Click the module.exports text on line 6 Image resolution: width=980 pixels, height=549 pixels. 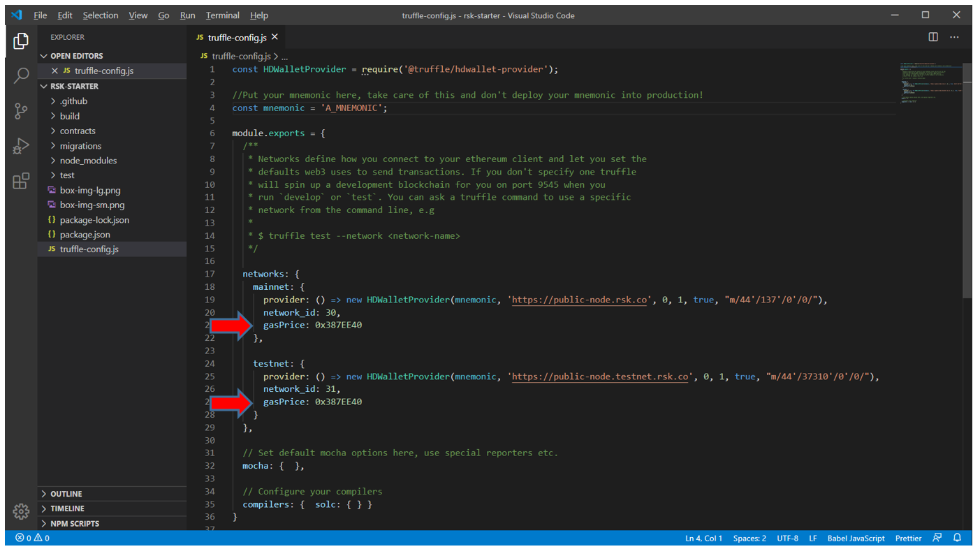[268, 133]
